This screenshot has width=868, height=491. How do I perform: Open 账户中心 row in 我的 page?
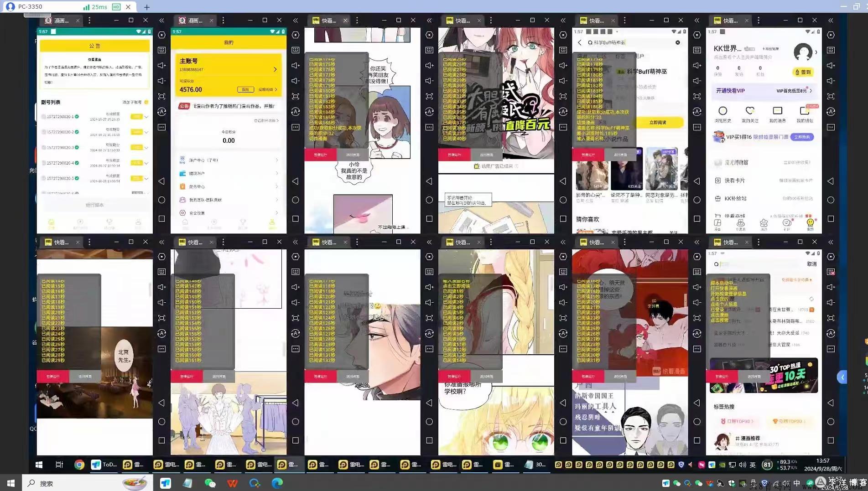click(229, 160)
